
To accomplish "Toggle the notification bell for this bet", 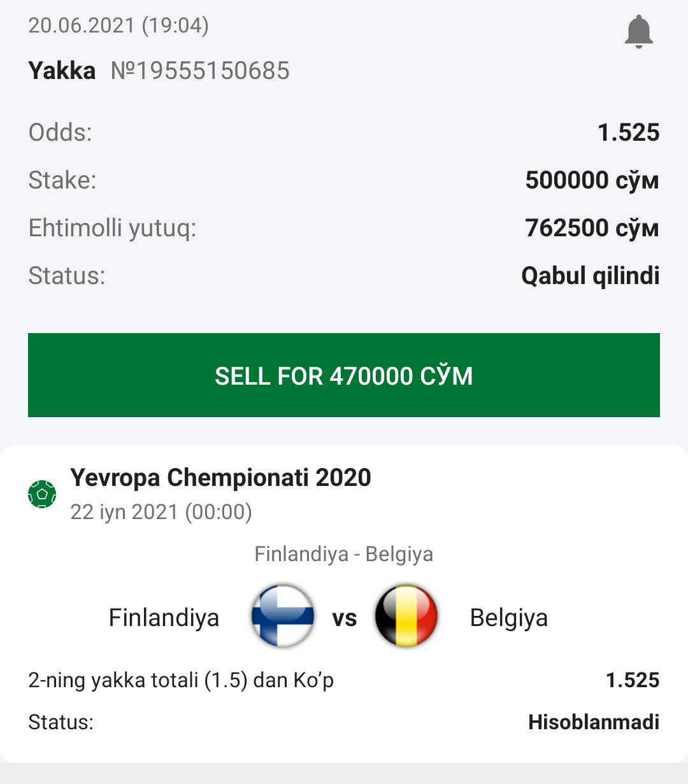I will [x=638, y=32].
